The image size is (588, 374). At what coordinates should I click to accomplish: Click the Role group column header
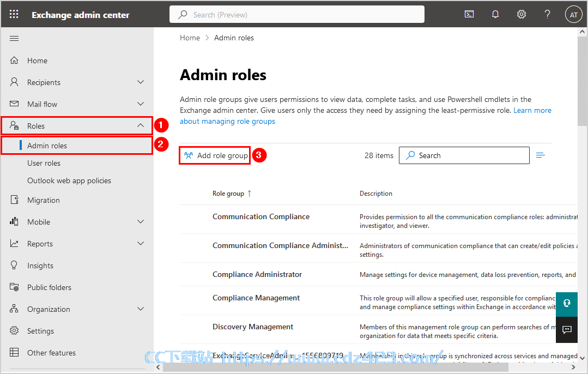click(228, 194)
